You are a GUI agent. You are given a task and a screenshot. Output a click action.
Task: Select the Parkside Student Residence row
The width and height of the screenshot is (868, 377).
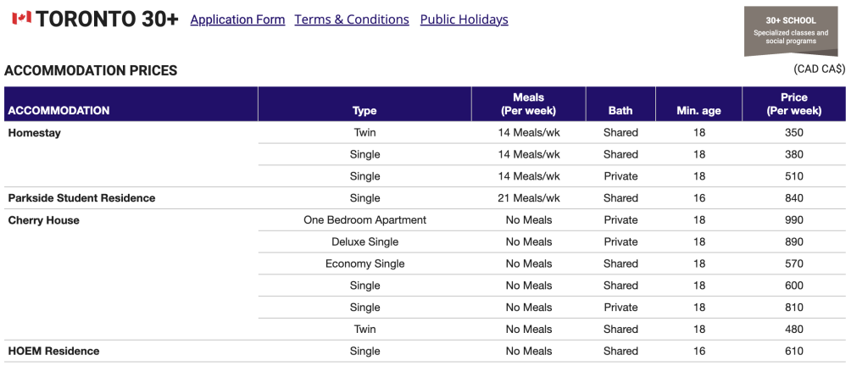425,198
